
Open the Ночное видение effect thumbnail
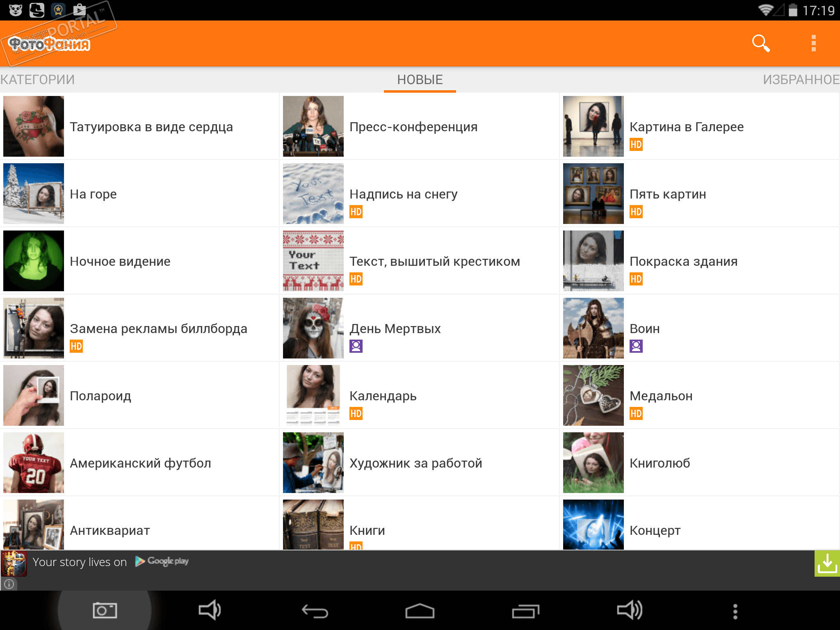[34, 261]
